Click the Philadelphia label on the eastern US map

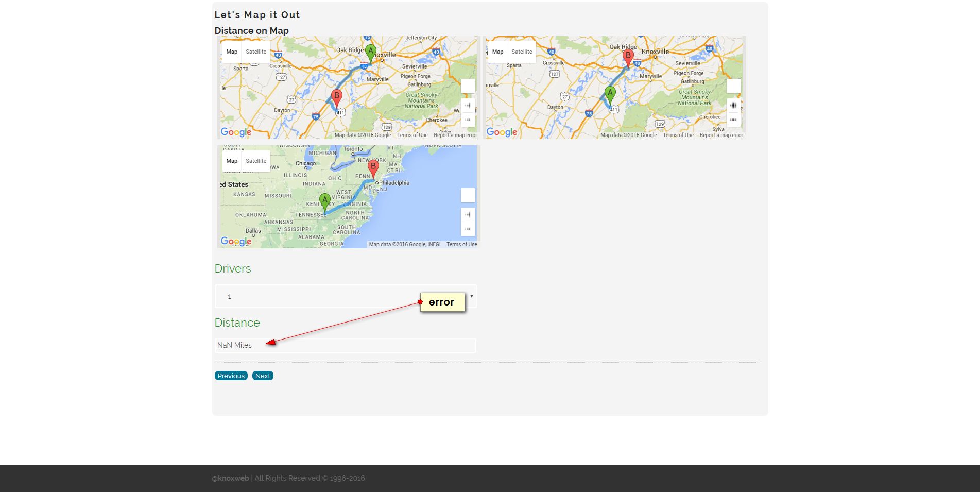(x=394, y=183)
